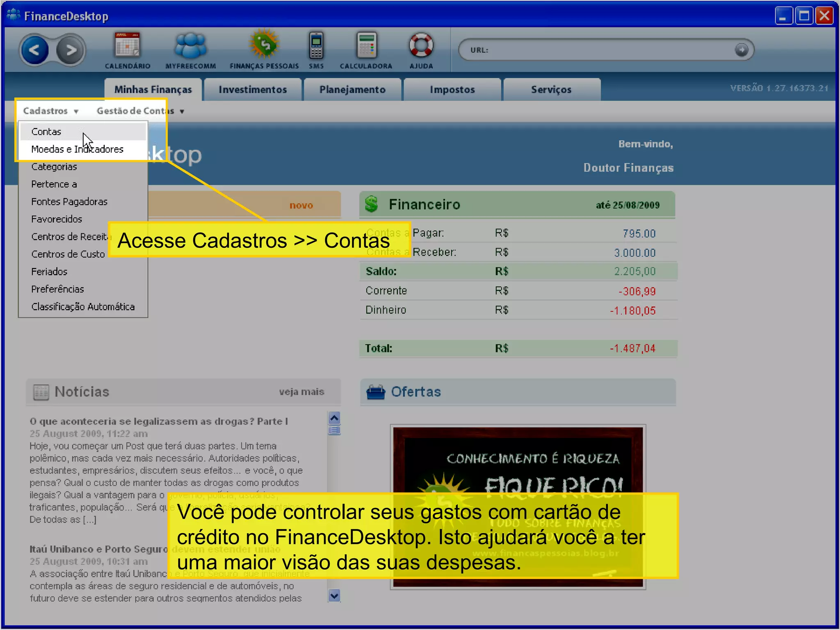Click the news scrollbar up arrow
Viewport: 840px width, 630px height.
click(334, 418)
